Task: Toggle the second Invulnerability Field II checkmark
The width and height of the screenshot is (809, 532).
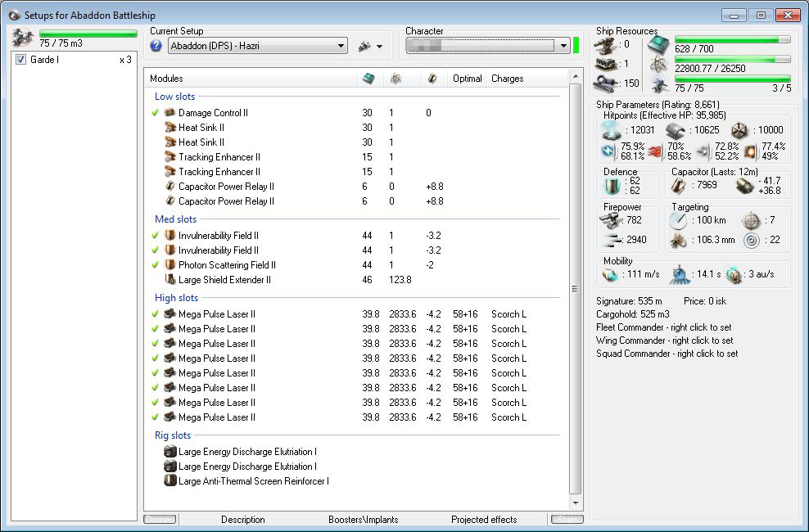Action: click(156, 250)
